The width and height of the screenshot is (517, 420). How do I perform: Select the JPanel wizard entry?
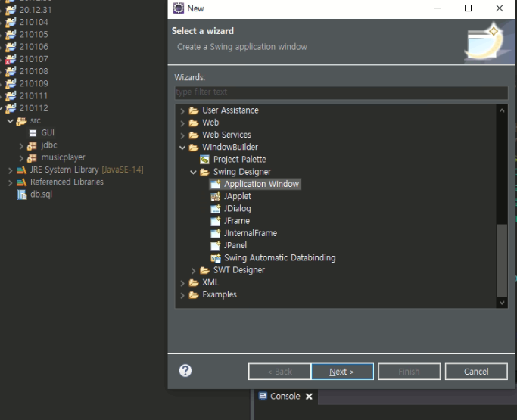(x=235, y=246)
